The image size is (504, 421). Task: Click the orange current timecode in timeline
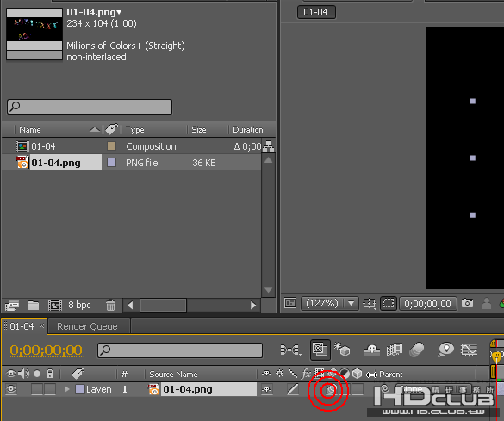coord(46,350)
